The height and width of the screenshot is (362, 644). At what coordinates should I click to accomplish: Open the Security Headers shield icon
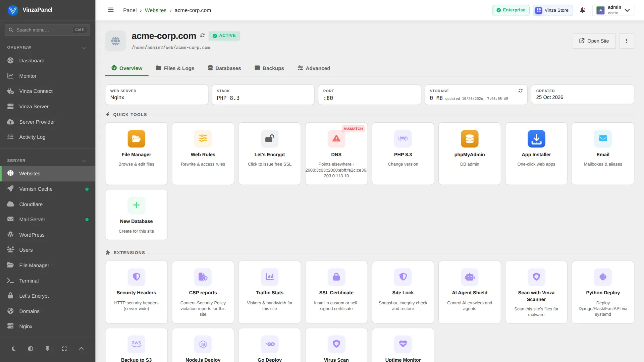tap(136, 277)
